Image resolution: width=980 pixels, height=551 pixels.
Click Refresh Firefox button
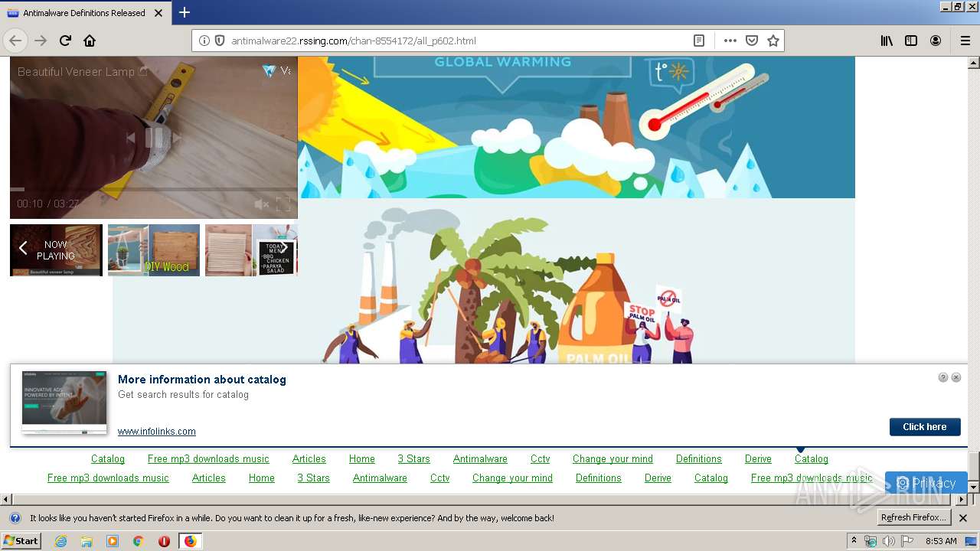[x=914, y=518]
